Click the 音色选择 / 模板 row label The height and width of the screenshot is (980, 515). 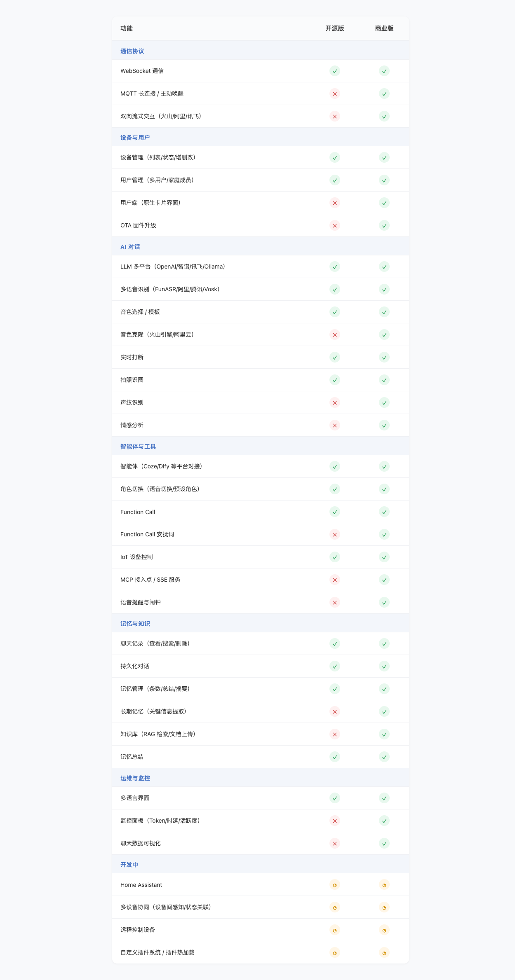pyautogui.click(x=140, y=312)
